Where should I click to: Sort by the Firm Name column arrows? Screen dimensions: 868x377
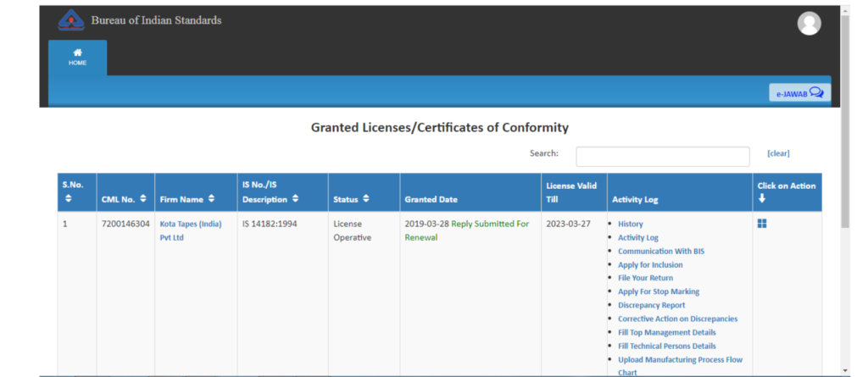click(x=211, y=199)
